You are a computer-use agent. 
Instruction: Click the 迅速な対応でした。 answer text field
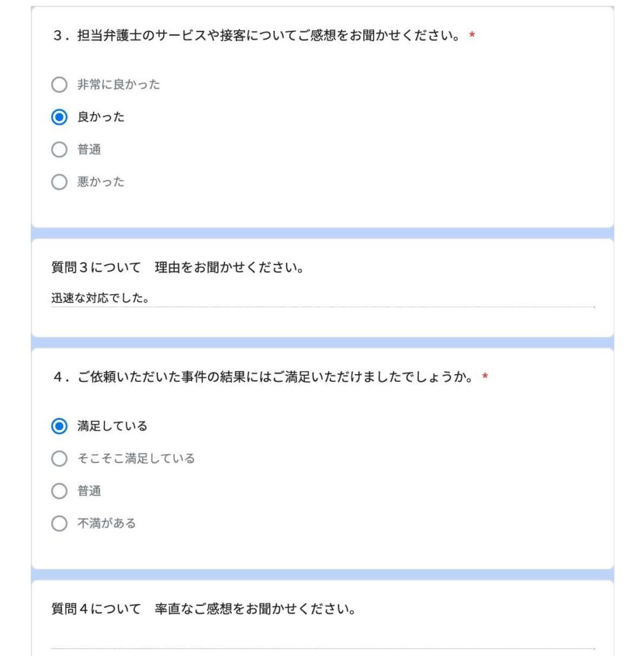[x=320, y=299]
